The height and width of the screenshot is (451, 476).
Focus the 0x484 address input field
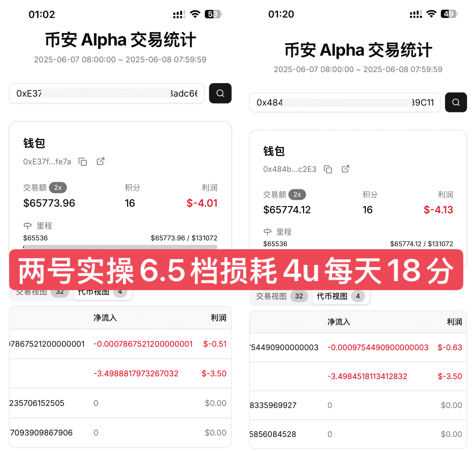point(345,102)
